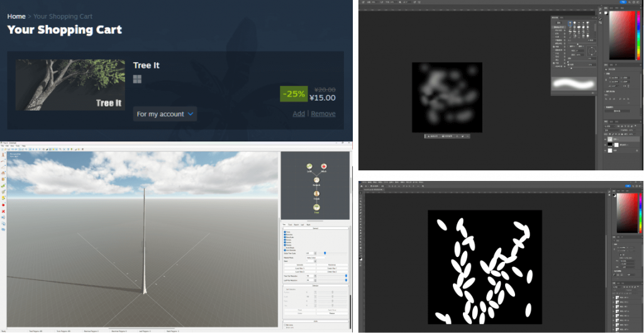Click the trunk tool icon atop Tree It sidebar

click(x=3, y=155)
